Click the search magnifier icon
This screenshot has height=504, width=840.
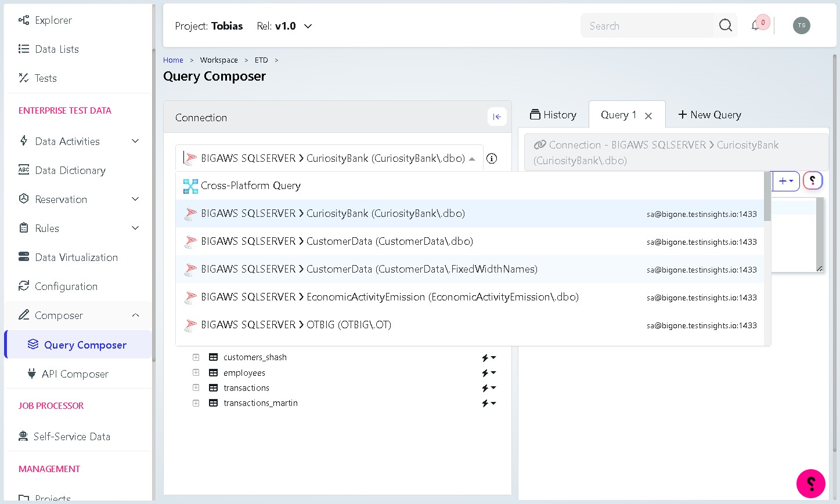click(x=726, y=26)
